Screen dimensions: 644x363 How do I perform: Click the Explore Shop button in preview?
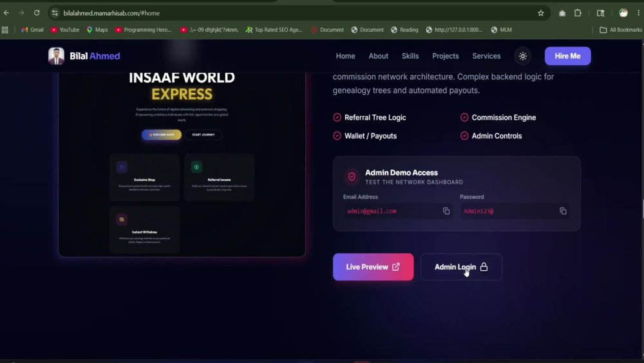coord(162,135)
